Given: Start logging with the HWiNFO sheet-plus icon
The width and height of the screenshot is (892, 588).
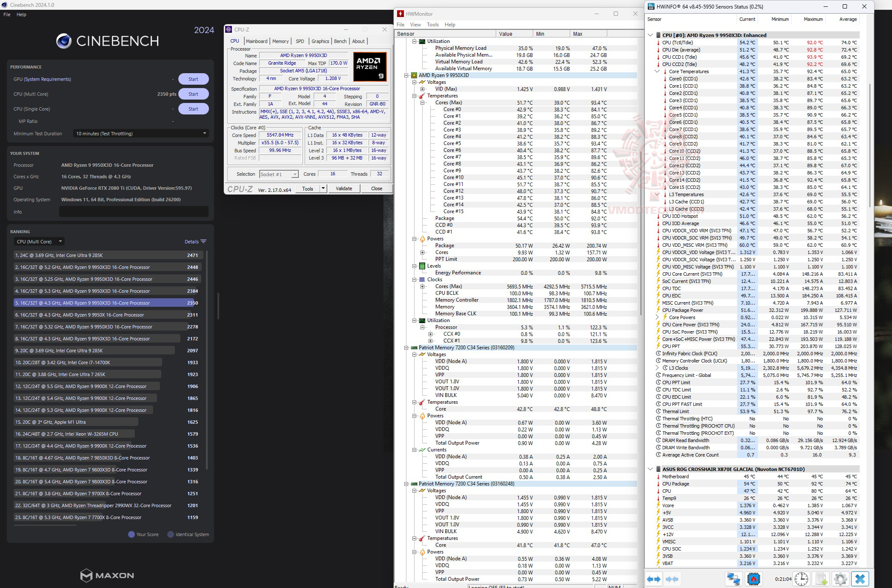Looking at the screenshot, I should 821,579.
